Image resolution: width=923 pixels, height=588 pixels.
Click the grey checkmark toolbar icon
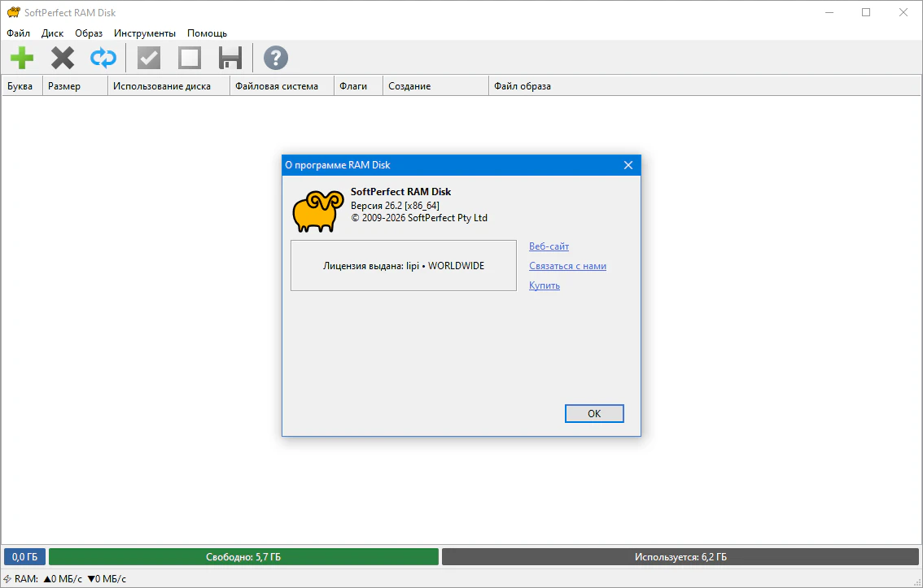tap(149, 58)
